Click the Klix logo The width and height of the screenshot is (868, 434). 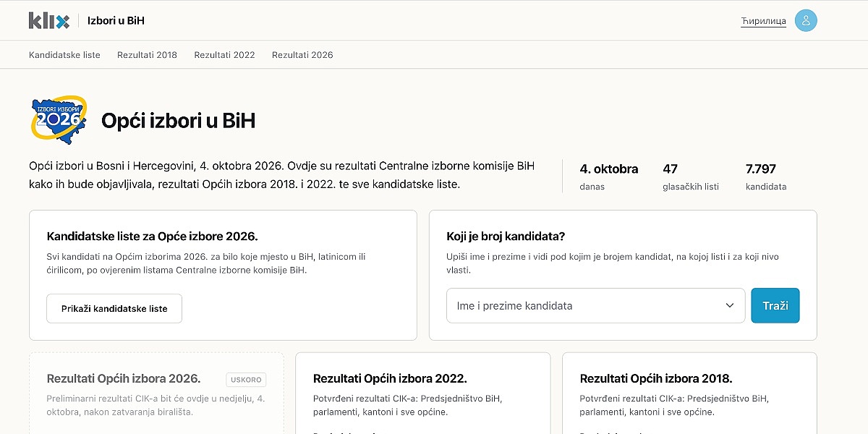tap(49, 20)
